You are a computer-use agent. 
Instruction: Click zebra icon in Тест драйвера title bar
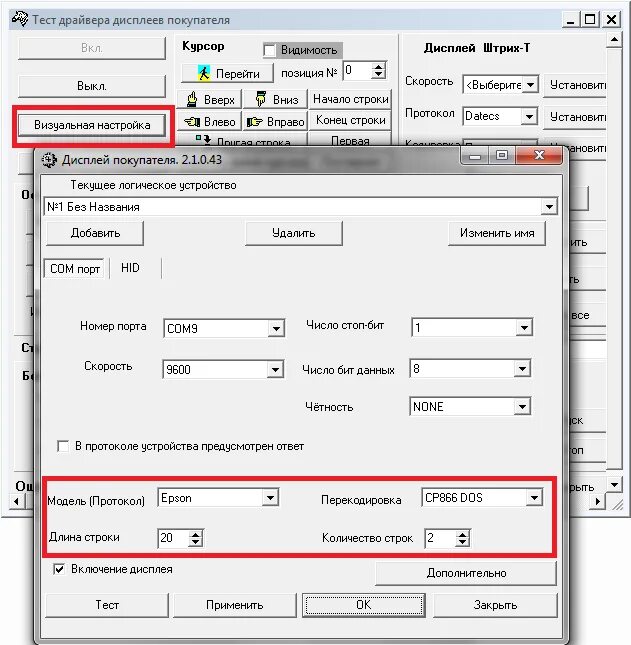click(x=20, y=19)
